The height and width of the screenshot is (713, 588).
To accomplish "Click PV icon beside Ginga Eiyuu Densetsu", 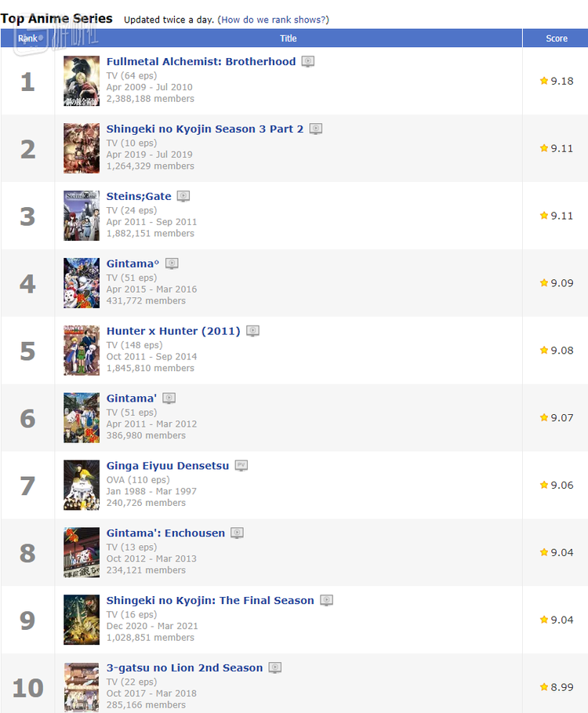I will 241,465.
